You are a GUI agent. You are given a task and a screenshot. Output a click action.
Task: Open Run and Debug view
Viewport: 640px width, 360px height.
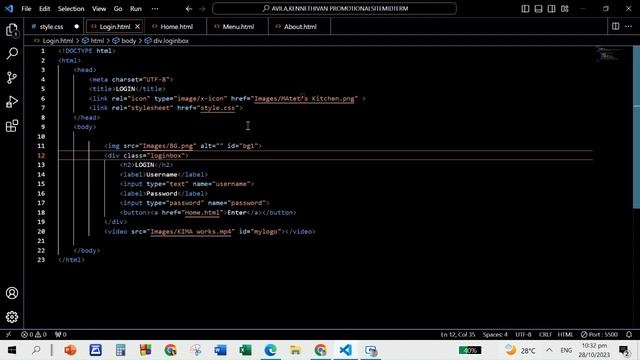pos(12,102)
